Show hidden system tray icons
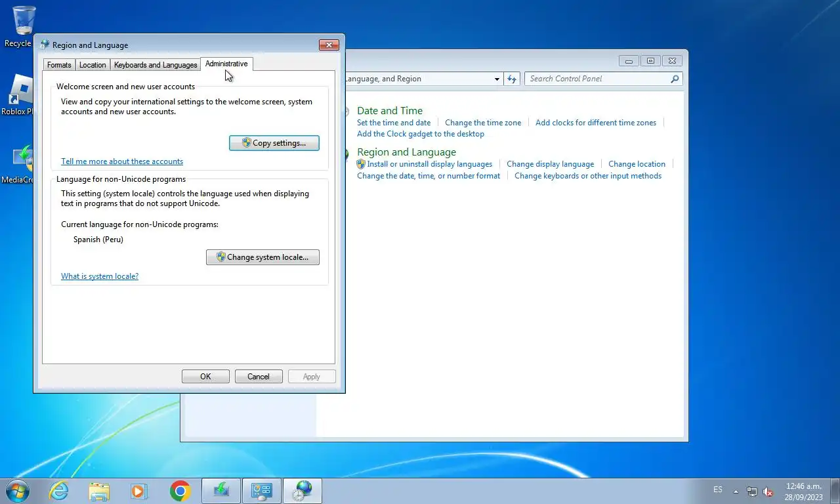This screenshot has height=504, width=840. click(x=736, y=492)
